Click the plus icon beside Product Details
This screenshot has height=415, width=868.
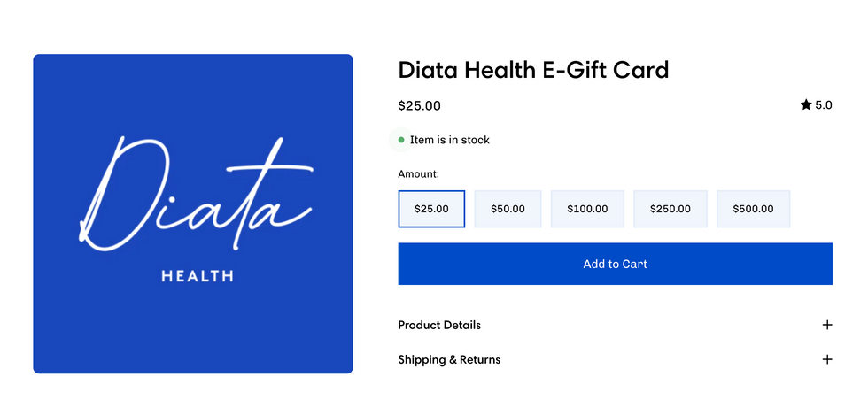coord(827,325)
